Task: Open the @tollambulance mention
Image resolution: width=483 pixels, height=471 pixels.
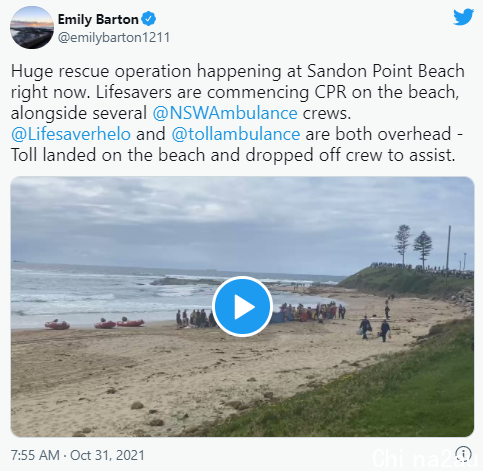Action: [236, 134]
